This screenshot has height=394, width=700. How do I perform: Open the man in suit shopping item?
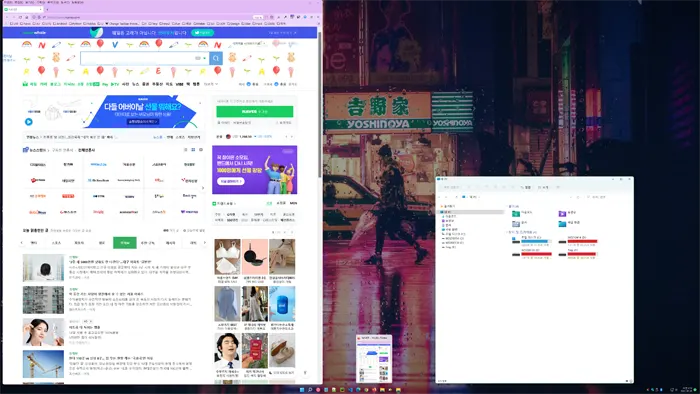point(227,351)
